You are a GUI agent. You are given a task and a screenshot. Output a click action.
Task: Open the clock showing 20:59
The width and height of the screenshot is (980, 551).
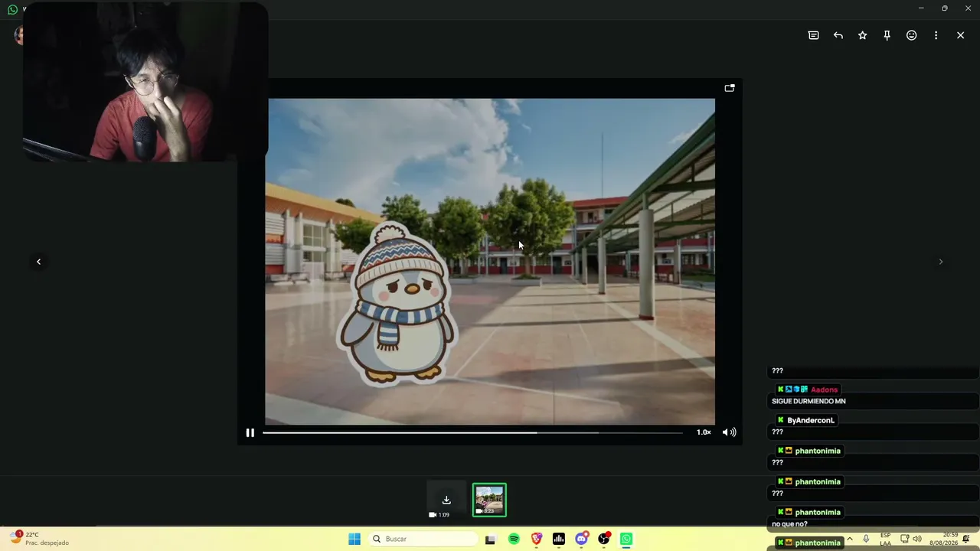click(x=943, y=539)
